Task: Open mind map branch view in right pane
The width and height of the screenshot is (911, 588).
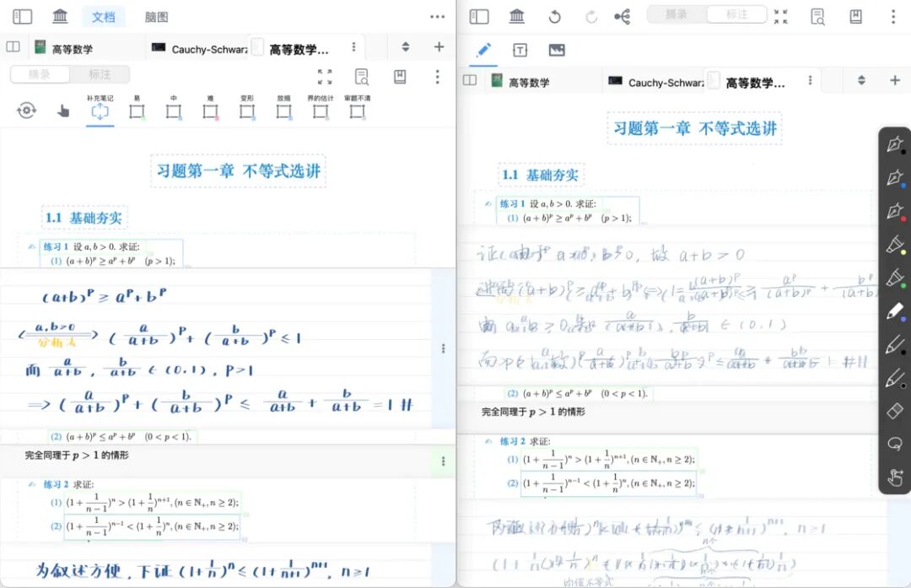Action: (623, 17)
